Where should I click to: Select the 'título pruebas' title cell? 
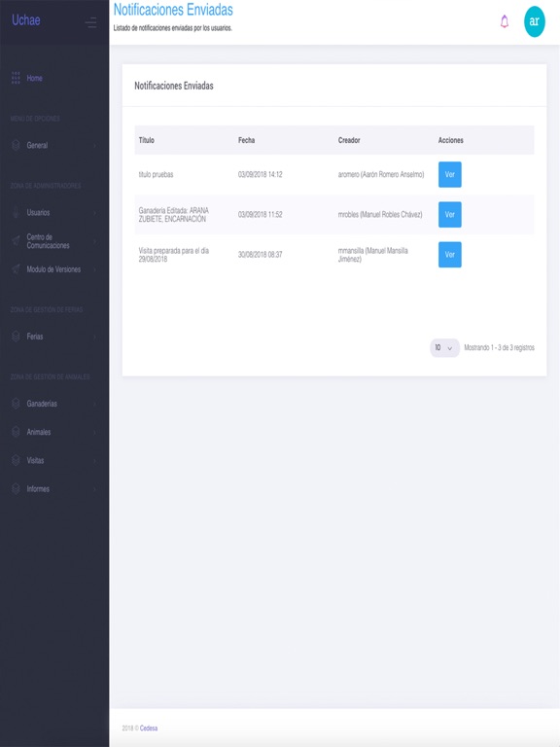[156, 174]
